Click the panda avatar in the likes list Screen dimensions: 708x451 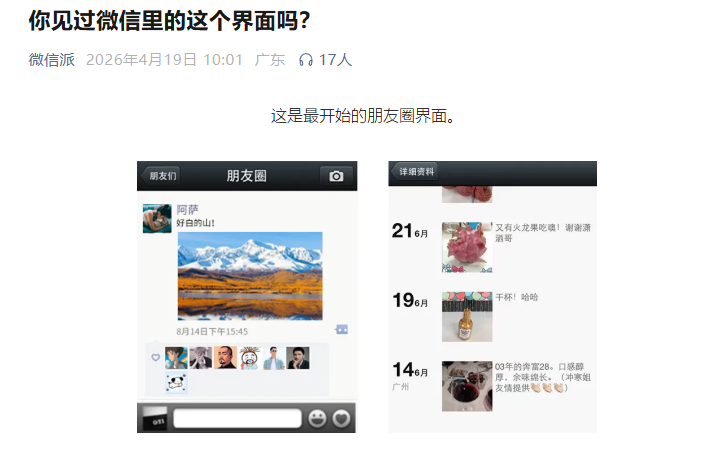(176, 383)
